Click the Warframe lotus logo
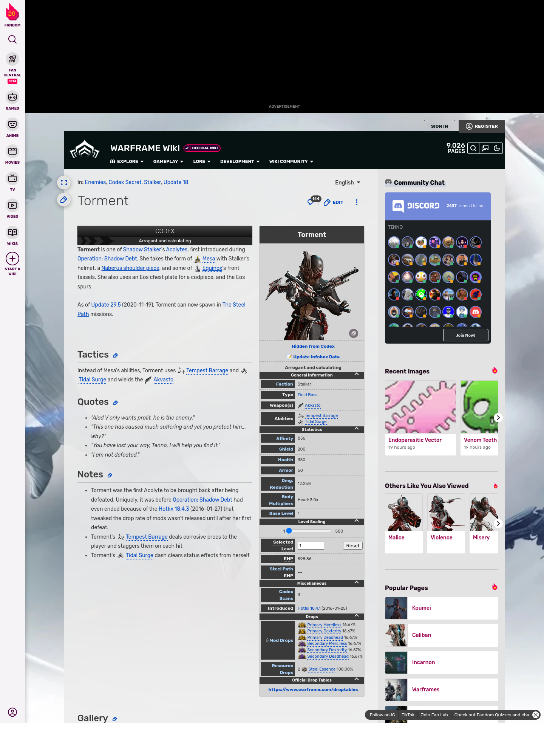544x756 pixels. click(x=85, y=150)
